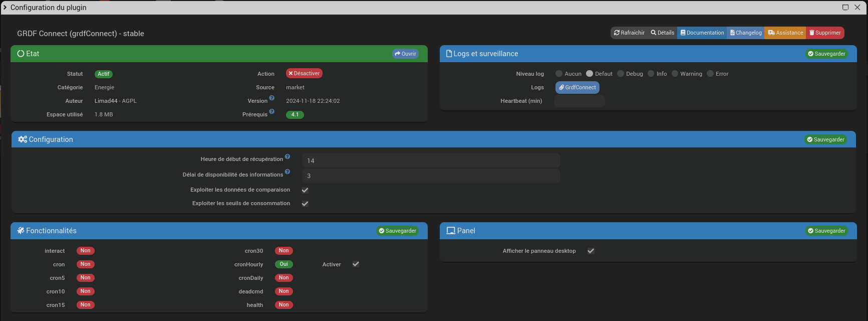Click the Fonctionnalités puzzle icon
The image size is (868, 321).
tap(21, 231)
